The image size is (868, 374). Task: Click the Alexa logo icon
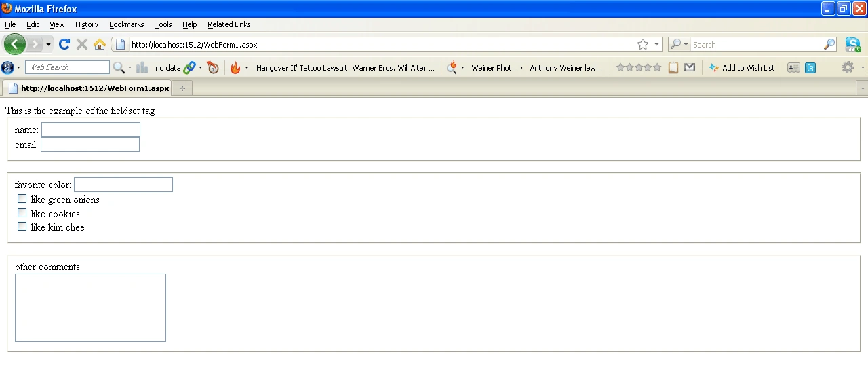[7, 67]
